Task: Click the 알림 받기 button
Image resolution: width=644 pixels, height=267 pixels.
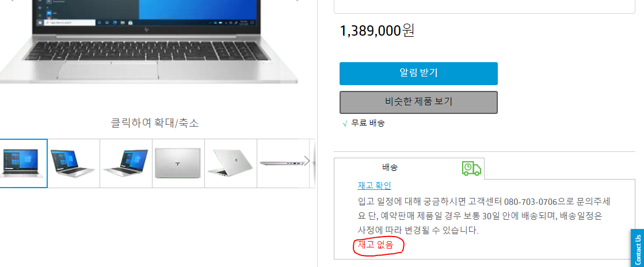Action: [x=418, y=74]
